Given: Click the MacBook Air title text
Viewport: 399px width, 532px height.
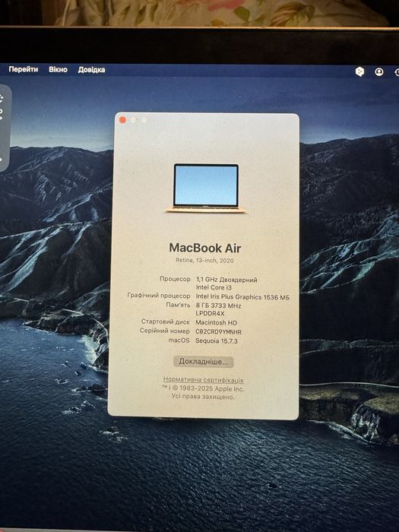Looking at the screenshot, I should (205, 248).
